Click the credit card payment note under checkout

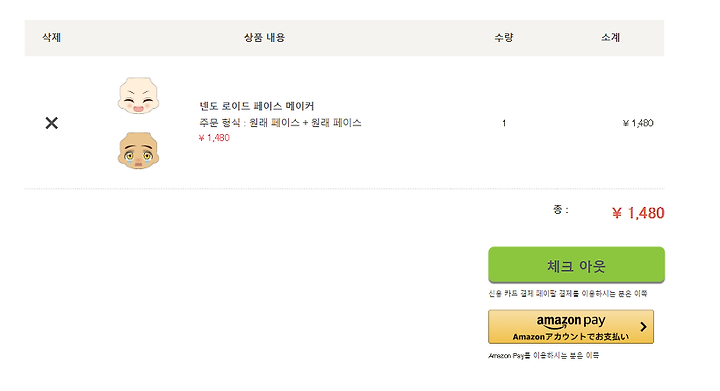click(x=568, y=294)
